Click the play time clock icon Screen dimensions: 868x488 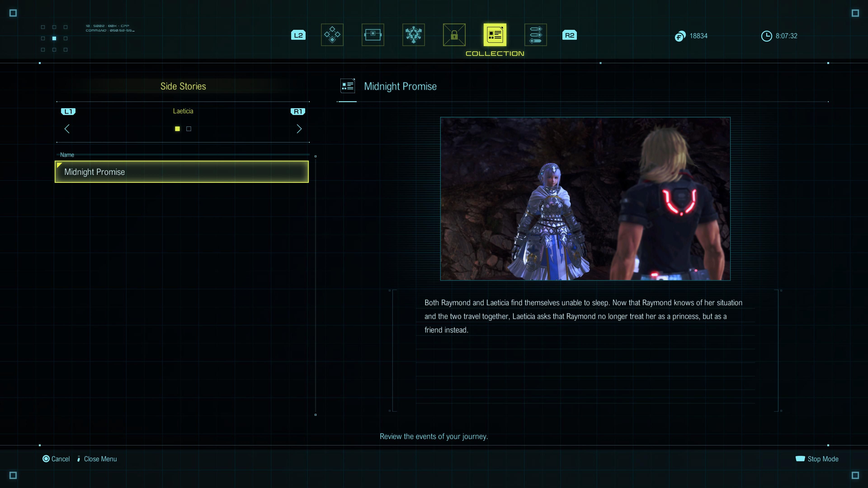point(767,36)
